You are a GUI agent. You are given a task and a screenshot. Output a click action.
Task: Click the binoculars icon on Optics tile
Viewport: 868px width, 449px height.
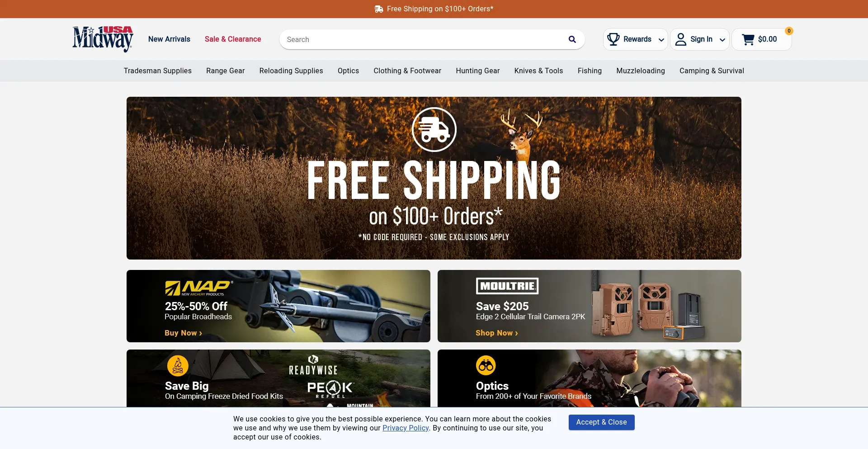tap(486, 365)
